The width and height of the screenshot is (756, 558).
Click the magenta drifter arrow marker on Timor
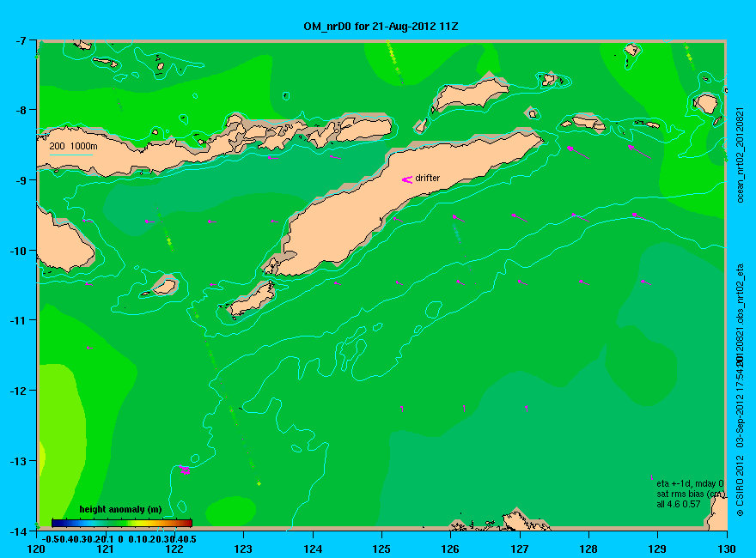pos(407,179)
